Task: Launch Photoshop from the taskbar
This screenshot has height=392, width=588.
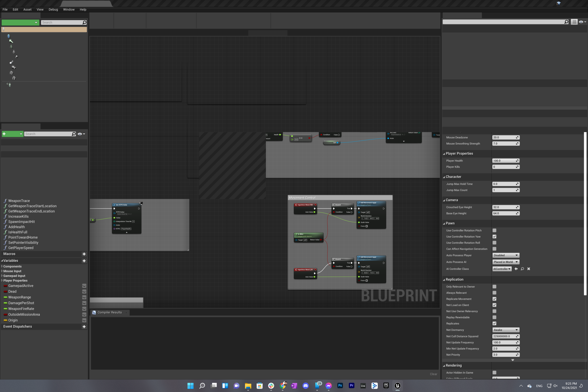Action: pos(340,386)
